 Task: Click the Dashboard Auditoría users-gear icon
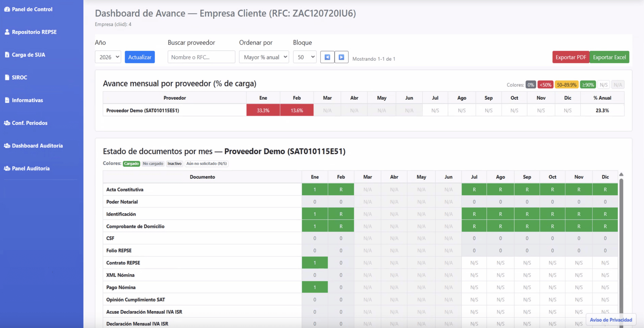(x=7, y=146)
